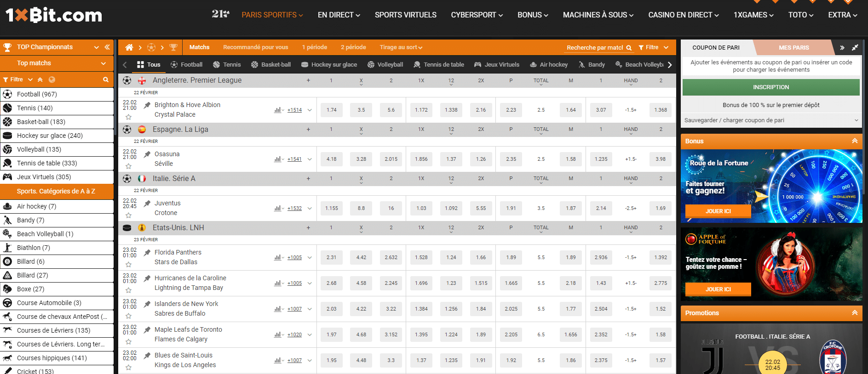This screenshot has width=868, height=374.
Task: Toggle favorite star for Juventus vs Crotone
Action: 128,215
